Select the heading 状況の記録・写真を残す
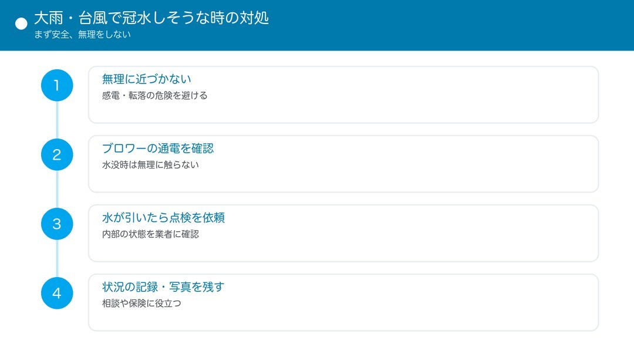This screenshot has width=634, height=364. pyautogui.click(x=163, y=287)
